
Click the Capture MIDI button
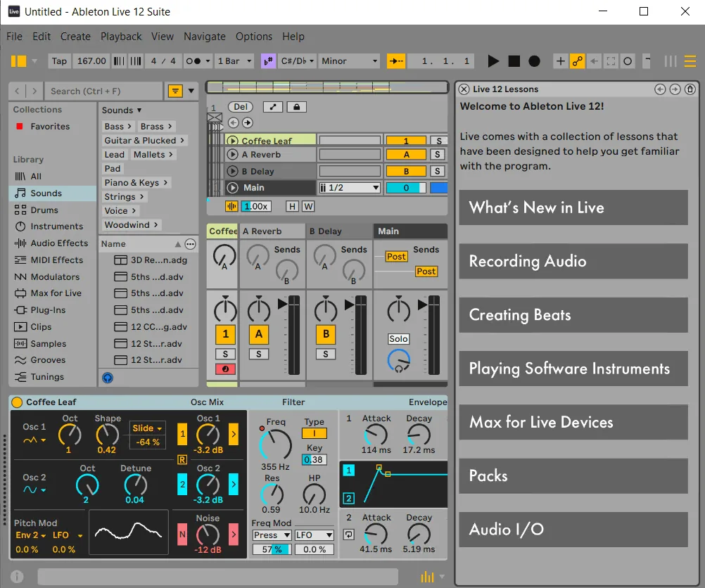click(611, 61)
